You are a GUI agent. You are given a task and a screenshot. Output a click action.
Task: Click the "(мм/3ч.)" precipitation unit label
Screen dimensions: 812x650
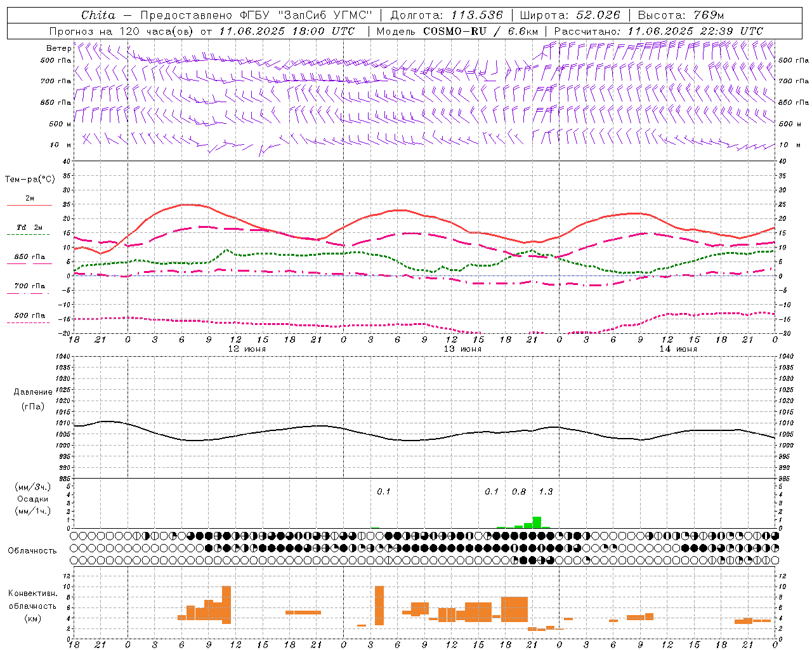[32, 487]
